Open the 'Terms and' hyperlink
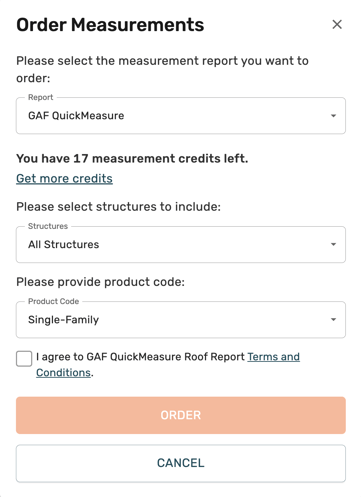The height and width of the screenshot is (497, 361). (273, 357)
